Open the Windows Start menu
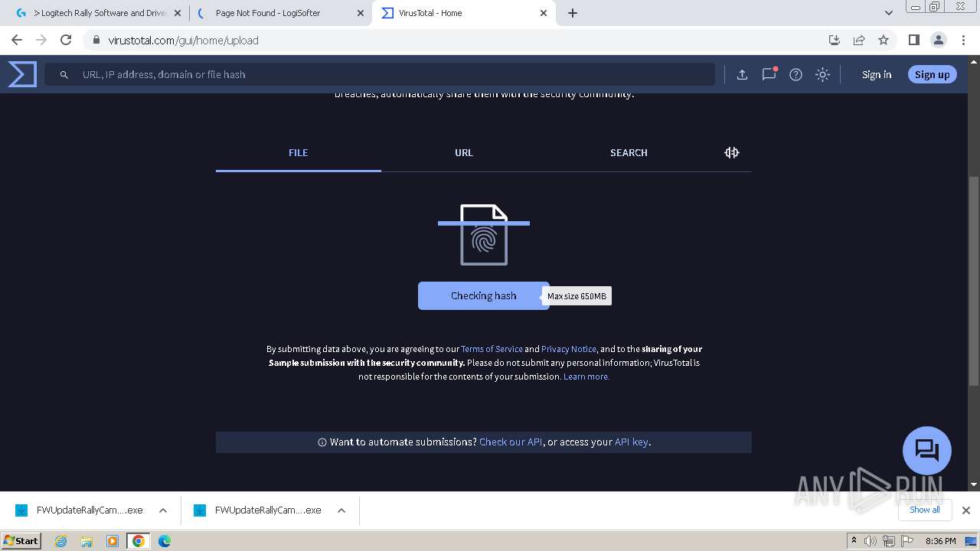 pyautogui.click(x=21, y=540)
